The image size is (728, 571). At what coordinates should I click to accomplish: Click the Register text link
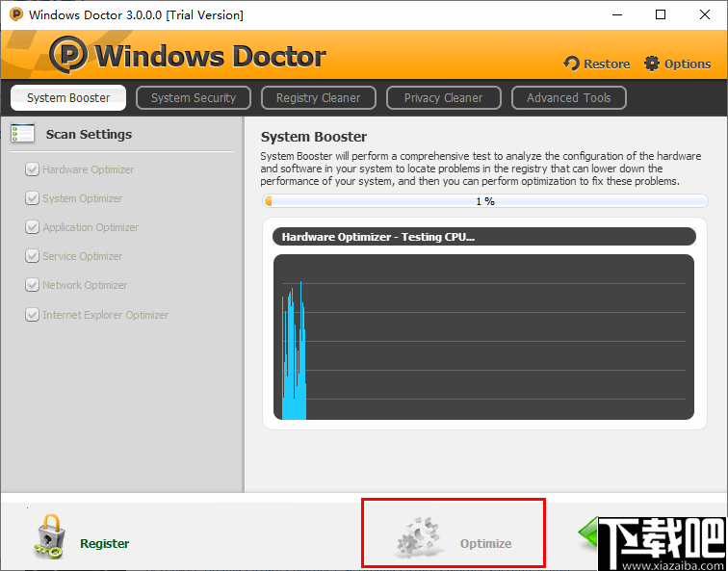click(x=105, y=544)
